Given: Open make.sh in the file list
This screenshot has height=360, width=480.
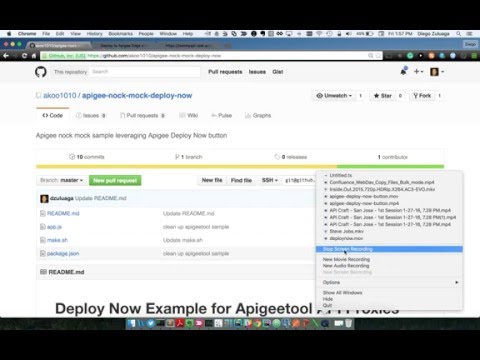Looking at the screenshot, I should [57, 240].
